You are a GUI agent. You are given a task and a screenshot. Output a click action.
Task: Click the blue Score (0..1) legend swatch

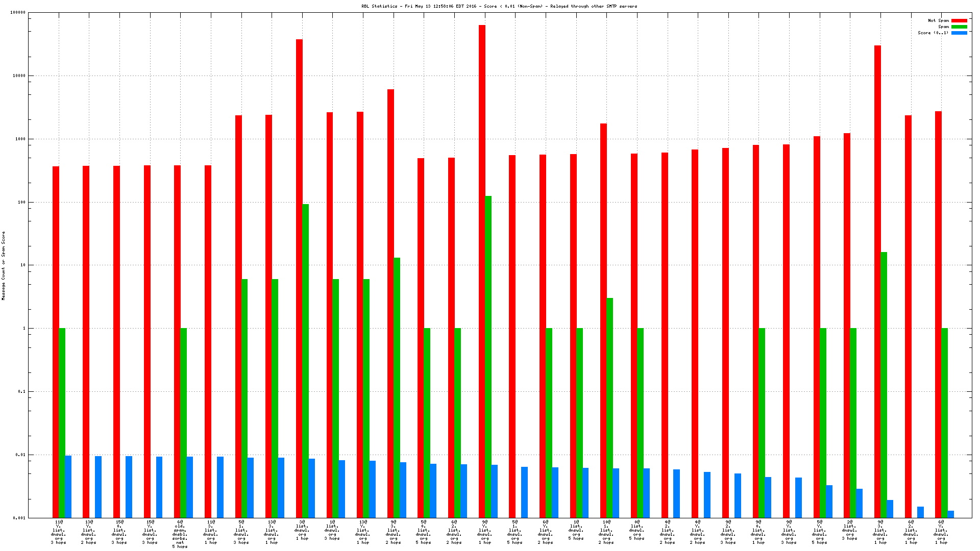(x=959, y=33)
